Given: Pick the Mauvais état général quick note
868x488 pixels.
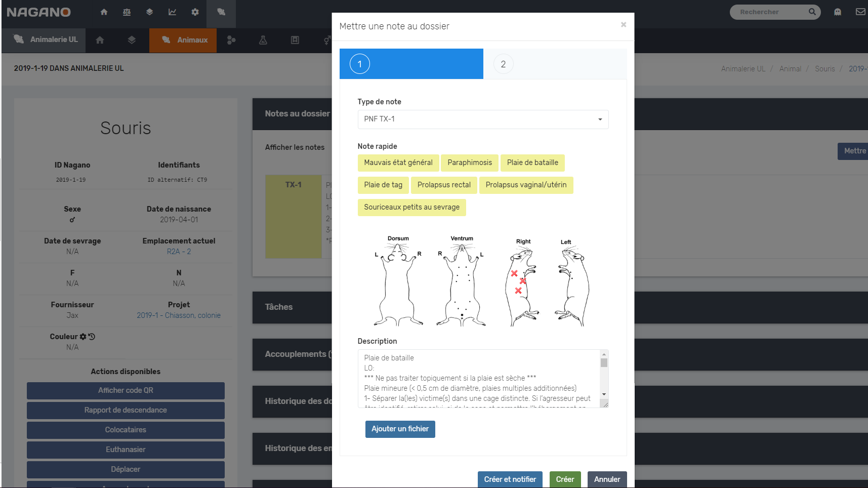Looking at the screenshot, I should (x=398, y=162).
